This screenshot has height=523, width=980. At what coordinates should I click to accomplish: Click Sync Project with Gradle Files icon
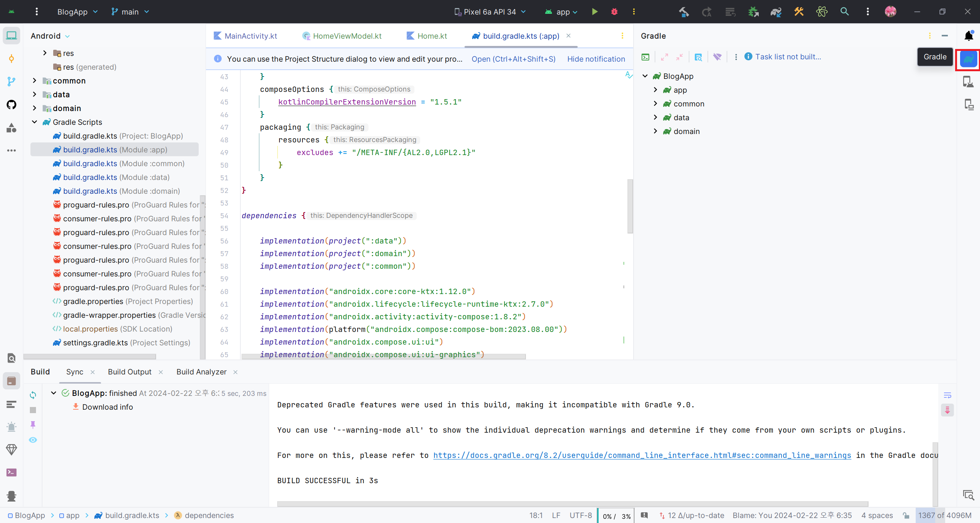[x=776, y=12]
